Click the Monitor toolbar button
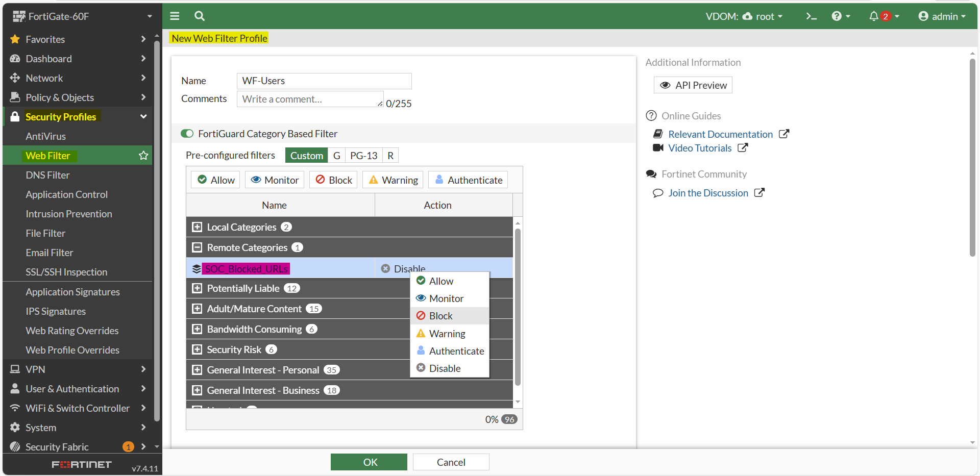Viewport: 980px width, 476px height. (x=275, y=180)
